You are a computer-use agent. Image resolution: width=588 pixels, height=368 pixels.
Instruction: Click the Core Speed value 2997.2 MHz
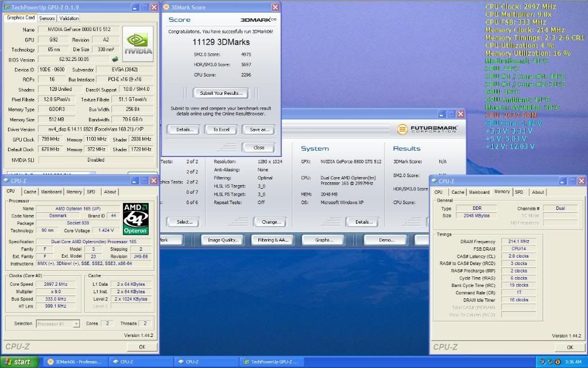tap(56, 284)
